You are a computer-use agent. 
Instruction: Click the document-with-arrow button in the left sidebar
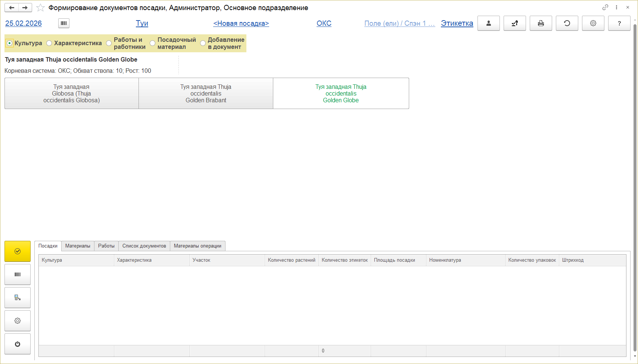pyautogui.click(x=18, y=298)
